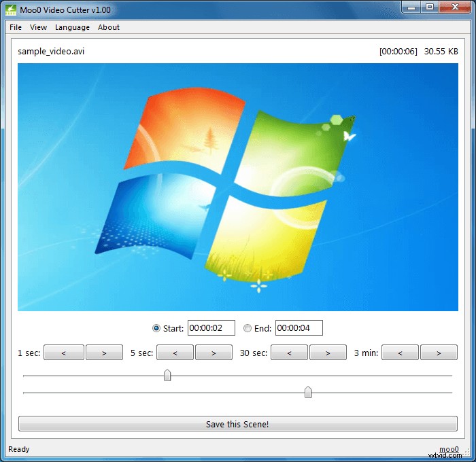
Task: Open the File menu
Action: 16,27
